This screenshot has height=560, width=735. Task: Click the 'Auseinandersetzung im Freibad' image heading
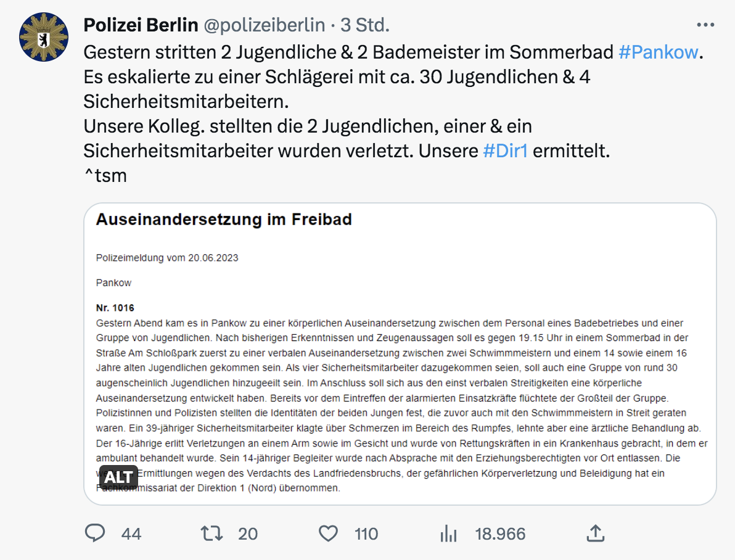coord(224,220)
